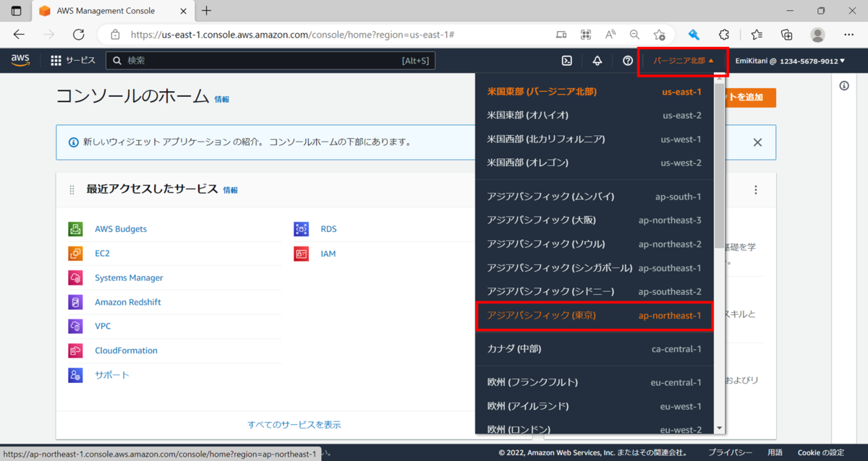
Task: Click the 用語 footer link
Action: [x=775, y=452]
